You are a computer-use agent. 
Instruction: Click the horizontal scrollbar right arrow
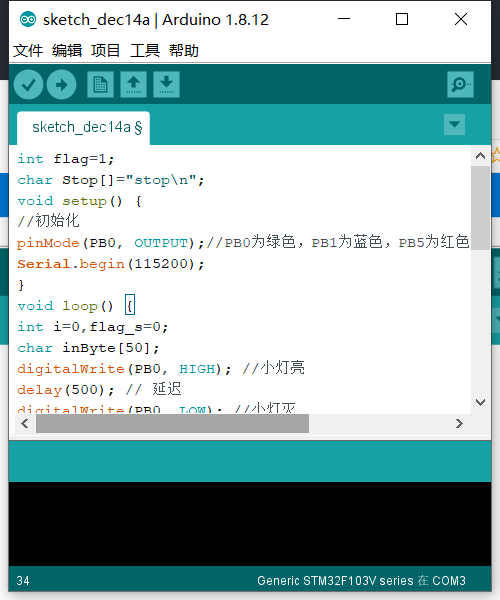tap(459, 424)
